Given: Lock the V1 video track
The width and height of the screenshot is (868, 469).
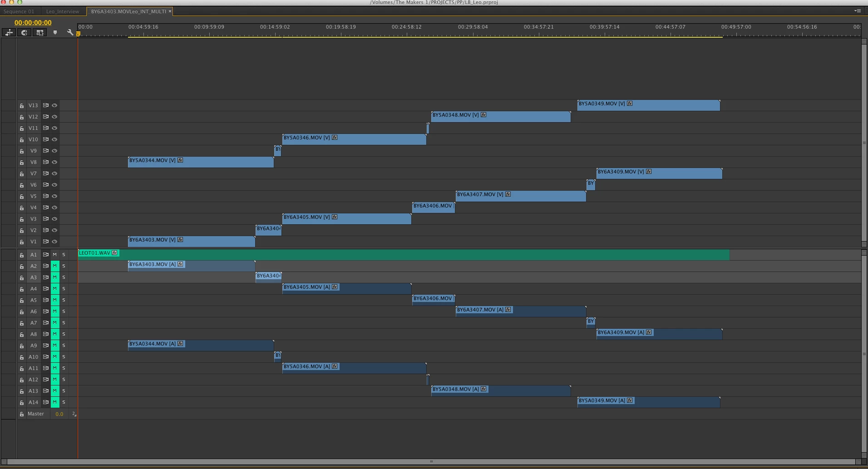Looking at the screenshot, I should pos(21,242).
